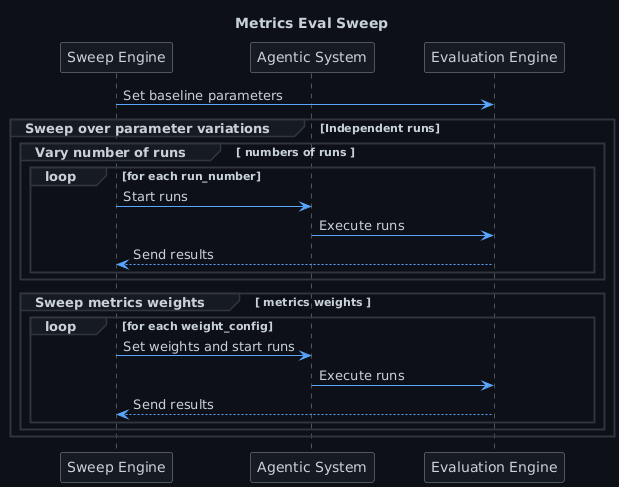
Task: Select the '[ metrics weights ]' condition text
Action: click(313, 302)
